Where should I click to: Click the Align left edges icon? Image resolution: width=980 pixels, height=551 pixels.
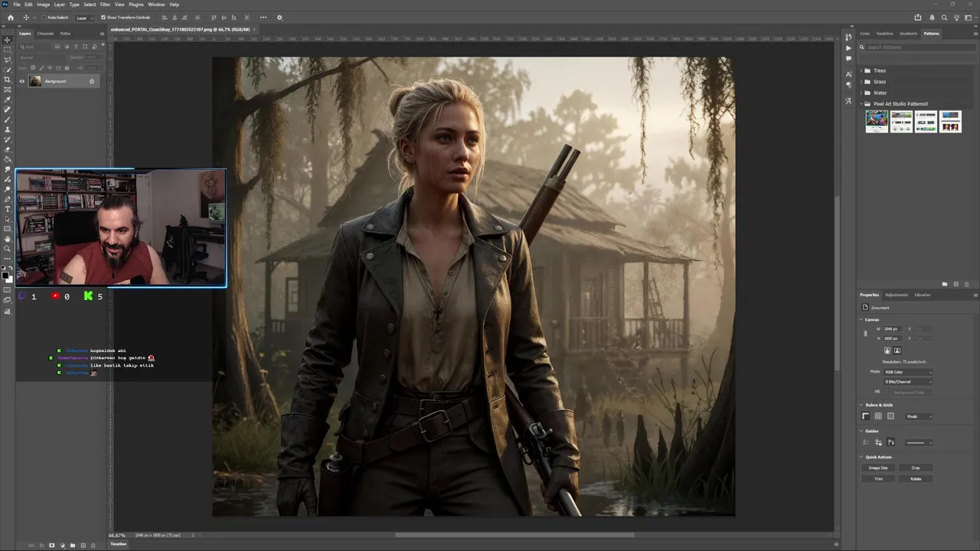coord(165,17)
